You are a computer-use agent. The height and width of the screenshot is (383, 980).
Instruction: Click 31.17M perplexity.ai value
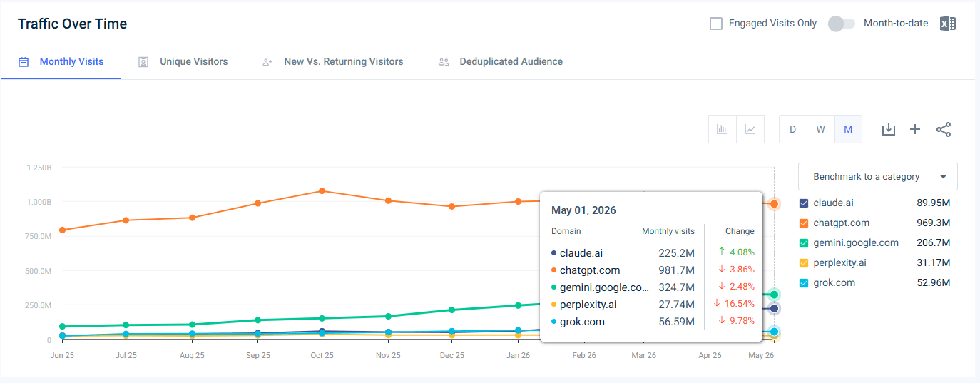point(934,263)
